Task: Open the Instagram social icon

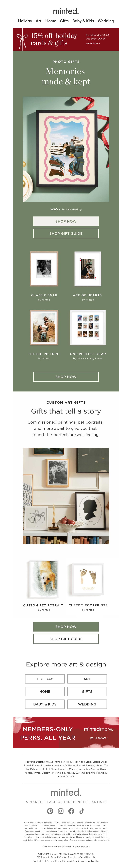Action: point(61,811)
